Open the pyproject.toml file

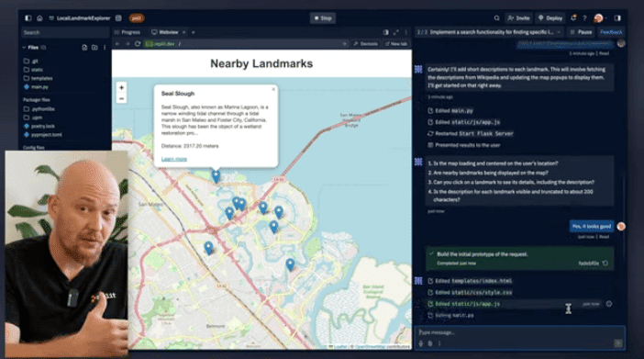tap(43, 135)
